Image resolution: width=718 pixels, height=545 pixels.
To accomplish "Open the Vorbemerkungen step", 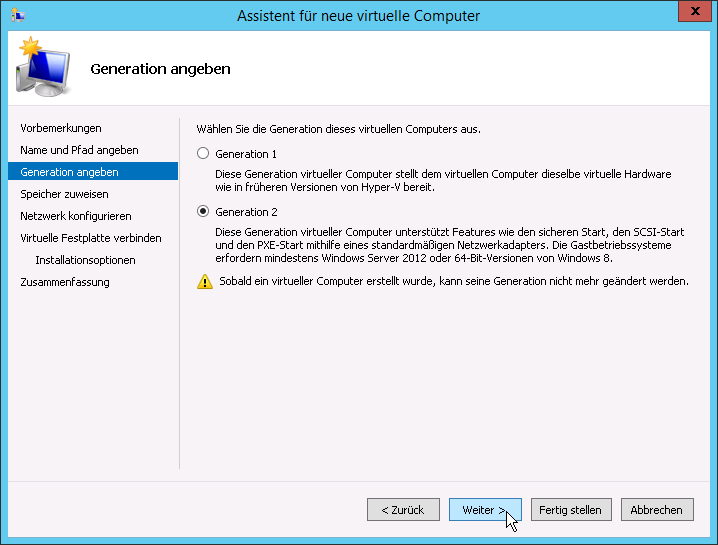I will coord(61,128).
